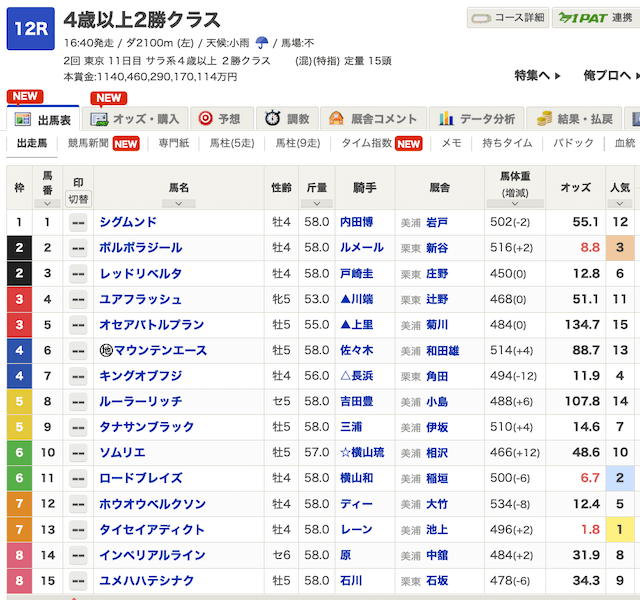
Task: Open mark selector for シグムンド
Action: (x=77, y=223)
